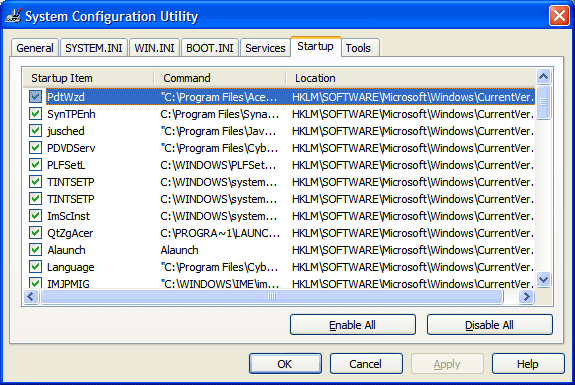Sort by the Startup Item column header
The image size is (575, 385).
pyautogui.click(x=88, y=78)
